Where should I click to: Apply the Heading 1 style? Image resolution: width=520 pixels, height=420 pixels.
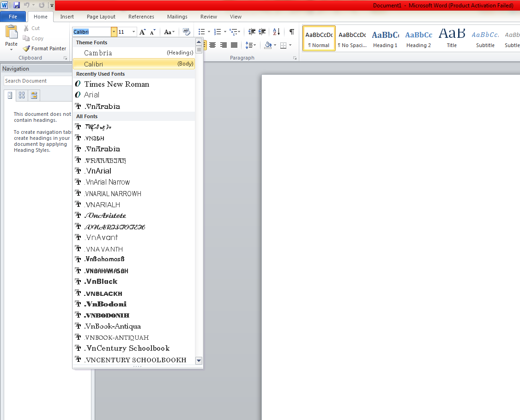pyautogui.click(x=385, y=38)
